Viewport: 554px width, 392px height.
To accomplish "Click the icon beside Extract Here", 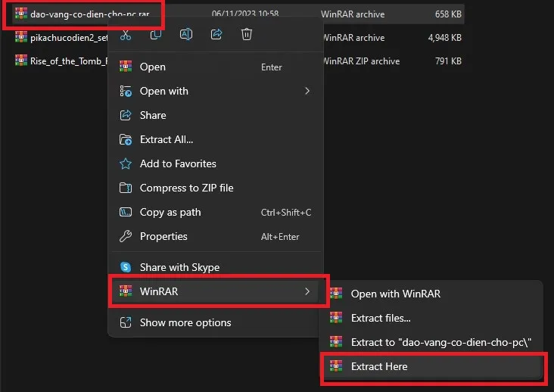I will pos(336,366).
